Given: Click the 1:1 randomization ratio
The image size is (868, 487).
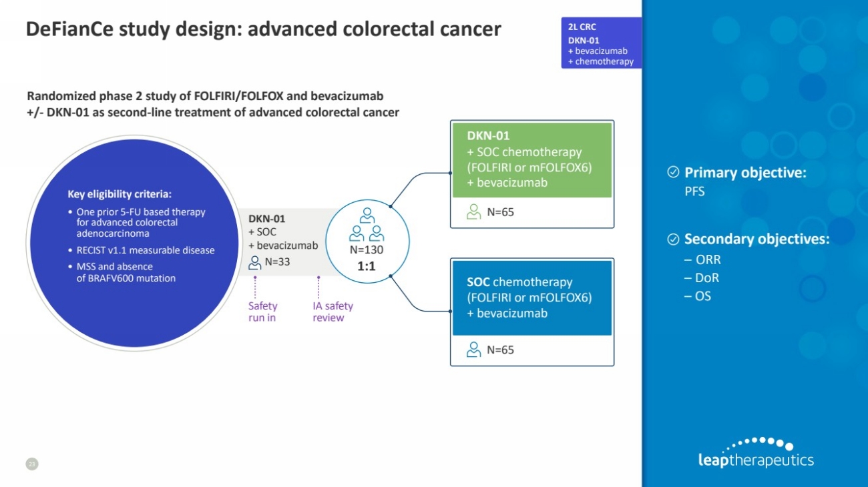Looking at the screenshot, I should [367, 266].
